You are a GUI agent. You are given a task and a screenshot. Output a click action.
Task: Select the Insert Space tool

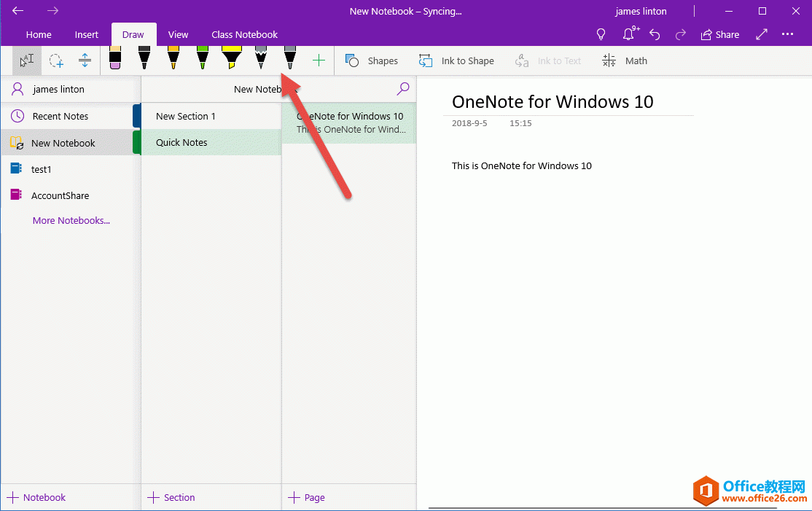click(x=85, y=60)
